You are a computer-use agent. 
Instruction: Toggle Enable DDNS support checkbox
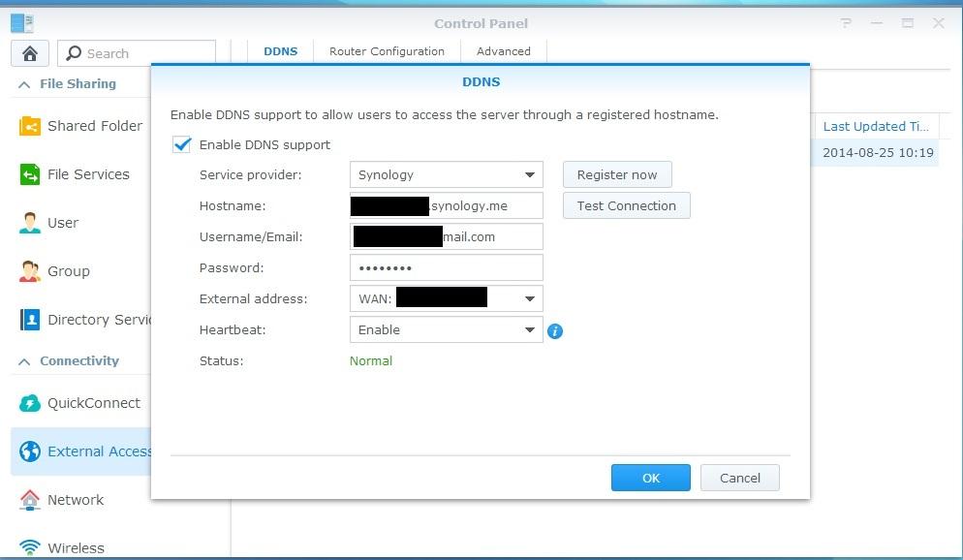[x=181, y=145]
